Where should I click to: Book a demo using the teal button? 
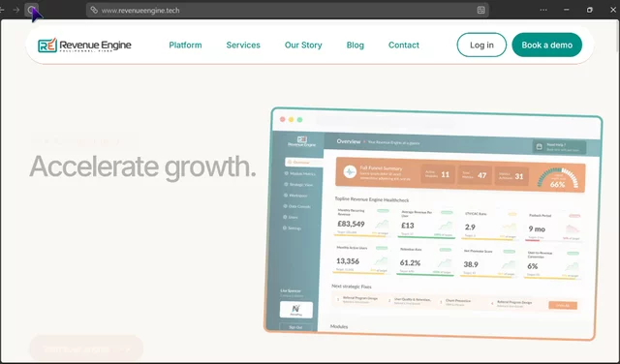[546, 45]
